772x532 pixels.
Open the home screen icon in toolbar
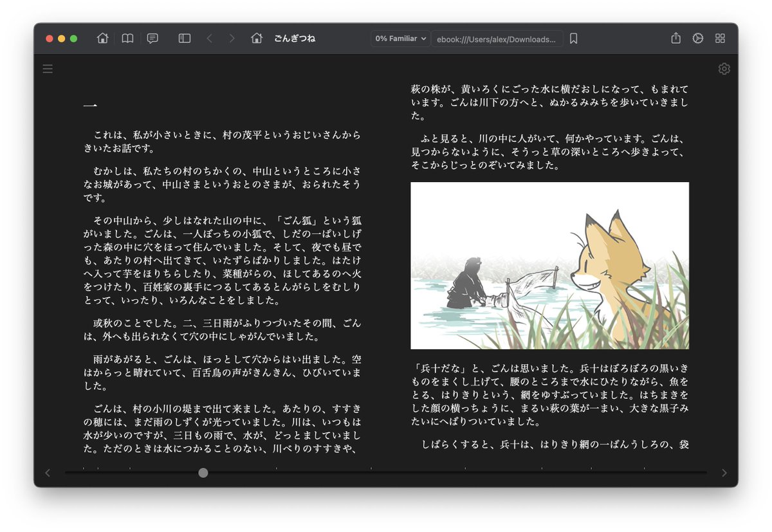coord(102,38)
